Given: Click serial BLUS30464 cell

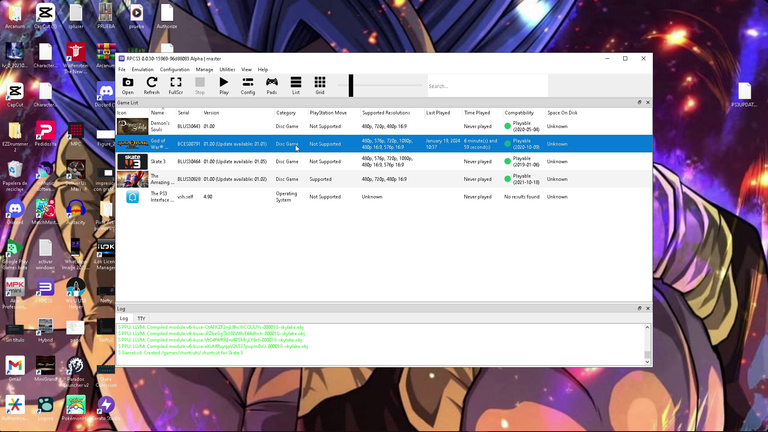Looking at the screenshot, I should pos(189,162).
